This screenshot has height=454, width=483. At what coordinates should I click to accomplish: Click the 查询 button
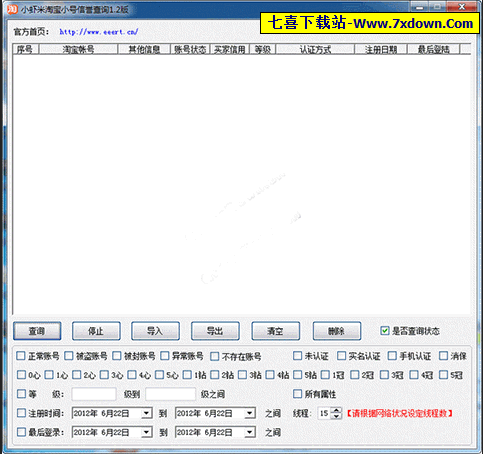pyautogui.click(x=37, y=331)
